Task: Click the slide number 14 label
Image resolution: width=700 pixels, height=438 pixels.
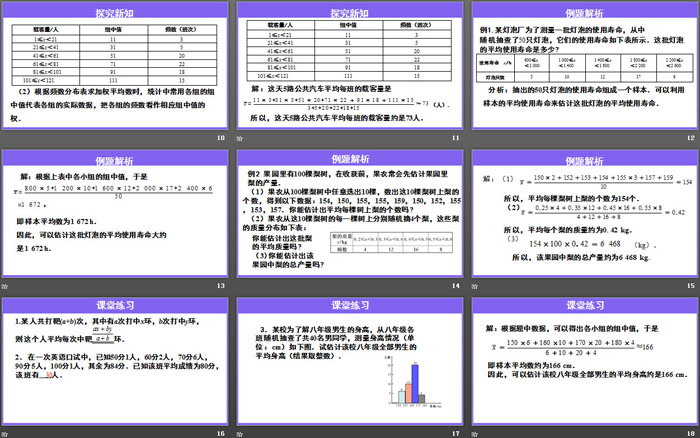Action: coord(455,286)
